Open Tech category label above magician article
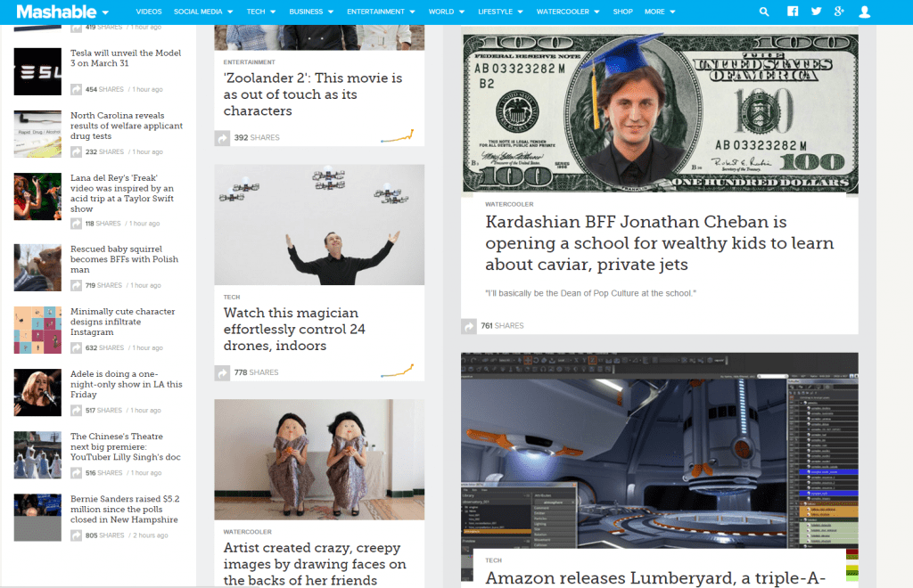Viewport: 913px width, 588px height. click(232, 298)
